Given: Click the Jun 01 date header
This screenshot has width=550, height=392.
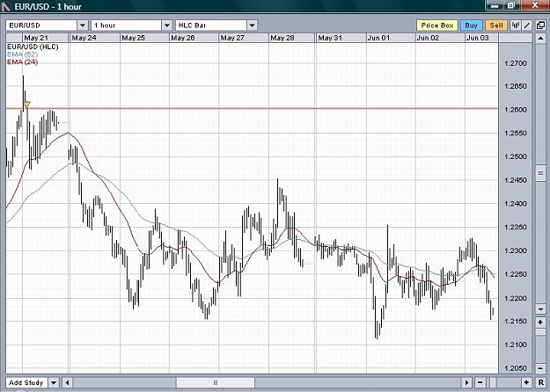Looking at the screenshot, I should click(391, 38).
